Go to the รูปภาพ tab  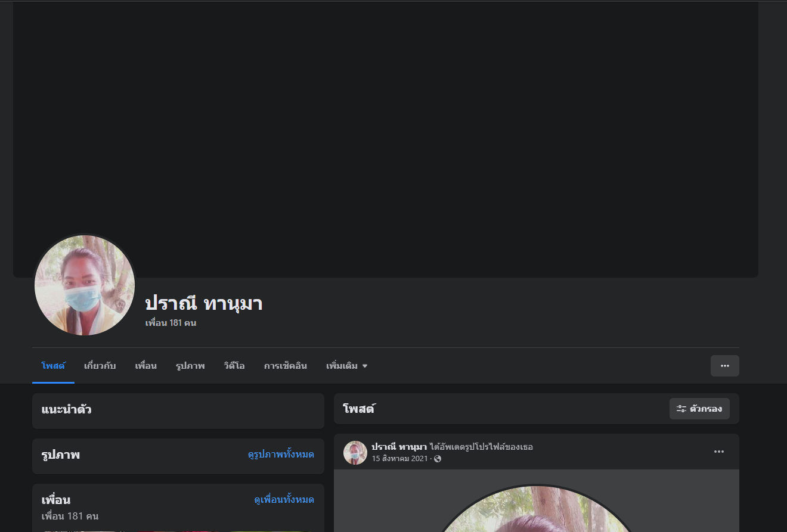(190, 366)
